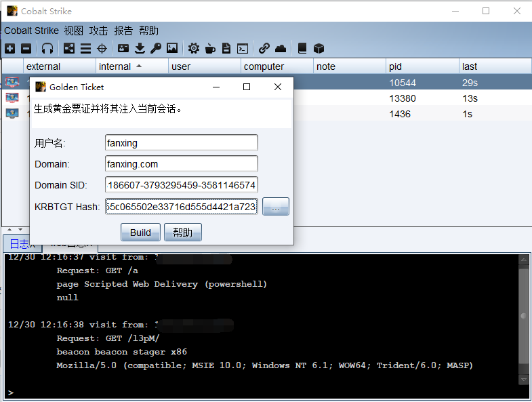Click the cloud manage web server icon
Image resolution: width=532 pixels, height=402 pixels.
(x=281, y=49)
